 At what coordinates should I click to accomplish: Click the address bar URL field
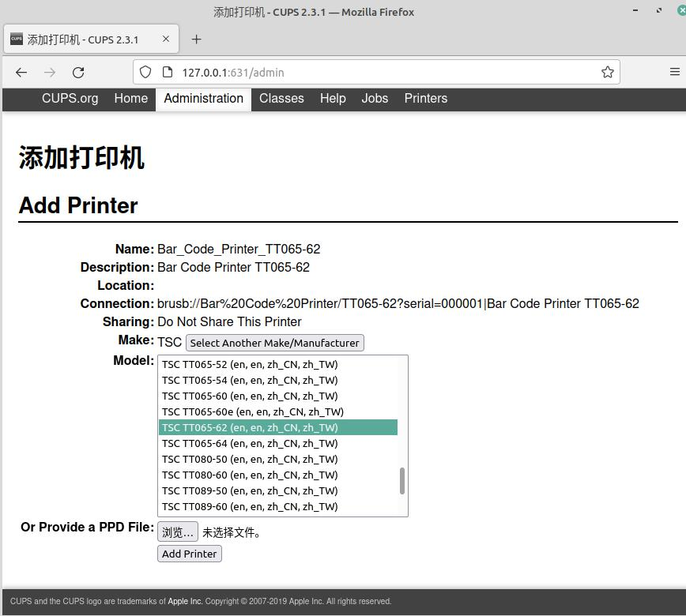[376, 72]
